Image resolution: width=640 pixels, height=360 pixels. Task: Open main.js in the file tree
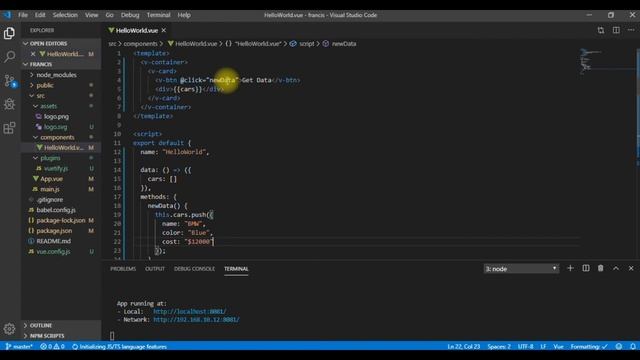pyautogui.click(x=50, y=189)
